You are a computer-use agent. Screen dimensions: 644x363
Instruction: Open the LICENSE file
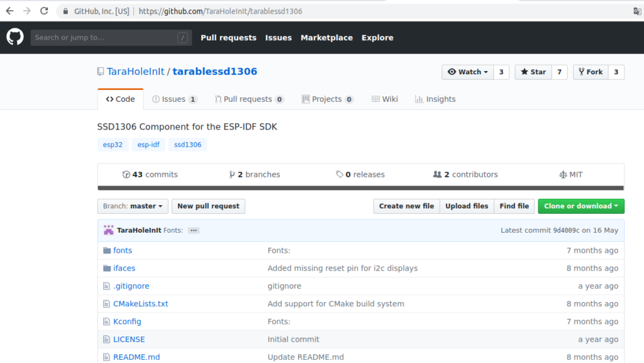129,340
